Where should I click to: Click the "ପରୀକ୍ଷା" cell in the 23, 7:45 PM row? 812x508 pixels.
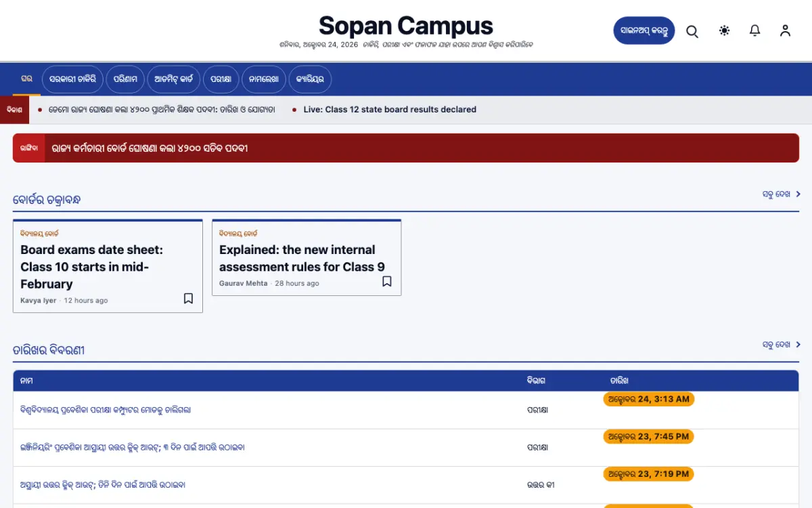click(538, 447)
